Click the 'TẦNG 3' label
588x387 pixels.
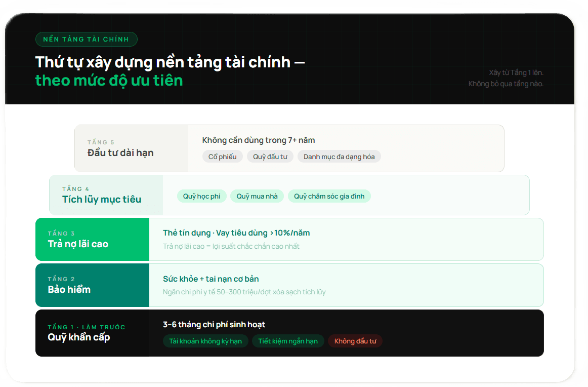pos(61,234)
